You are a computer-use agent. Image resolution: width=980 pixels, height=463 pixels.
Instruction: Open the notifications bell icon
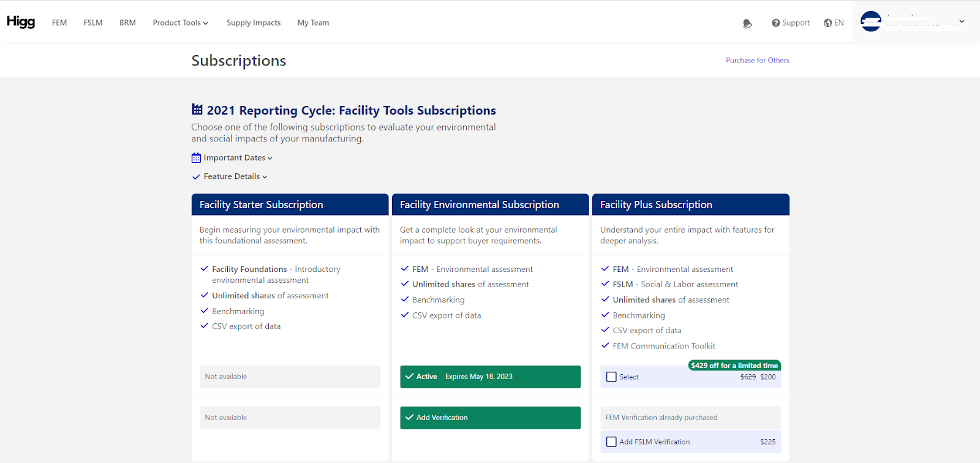click(x=747, y=23)
